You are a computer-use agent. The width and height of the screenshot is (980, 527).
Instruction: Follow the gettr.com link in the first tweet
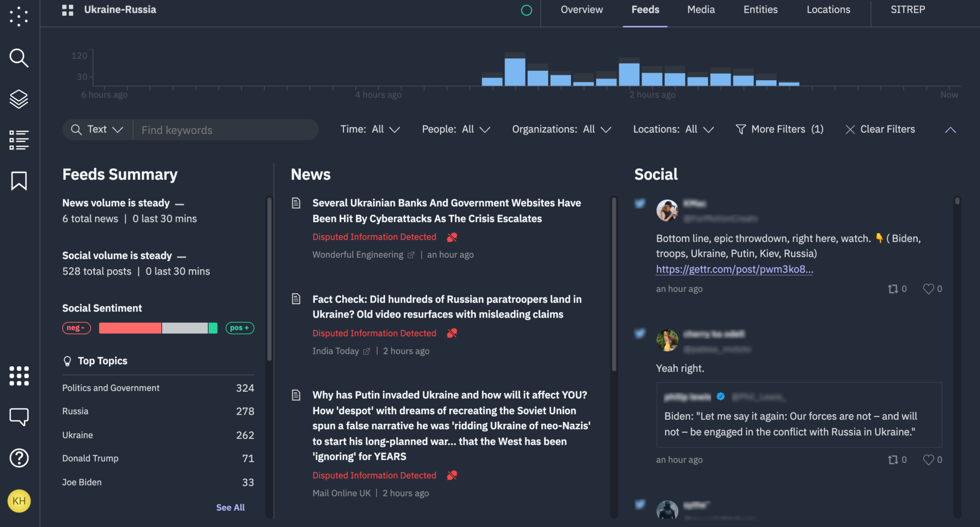pyautogui.click(x=734, y=269)
